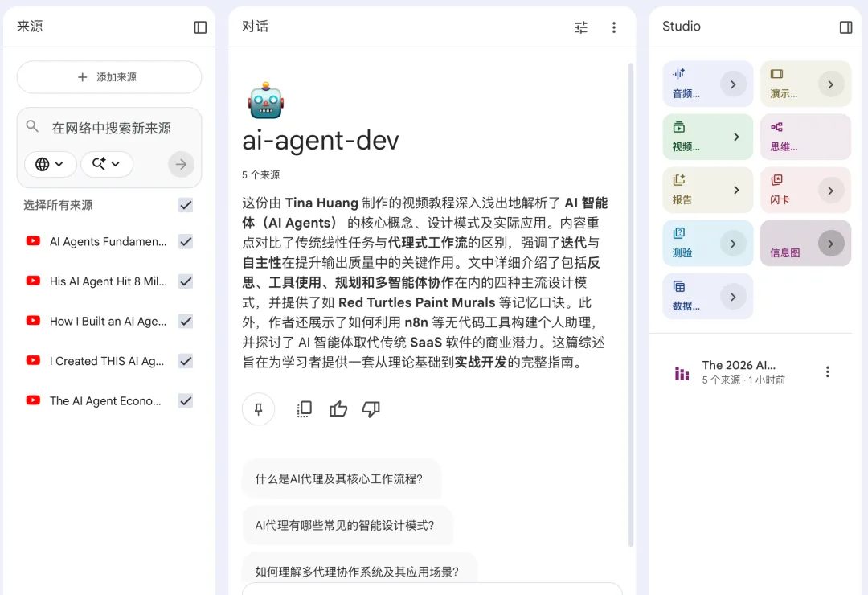This screenshot has height=595, width=868.
Task: Toggle the select all sources checkbox
Action: [x=186, y=205]
